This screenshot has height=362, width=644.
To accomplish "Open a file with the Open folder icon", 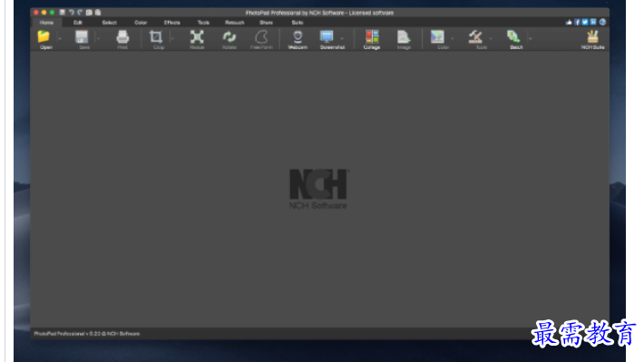I will (44, 37).
